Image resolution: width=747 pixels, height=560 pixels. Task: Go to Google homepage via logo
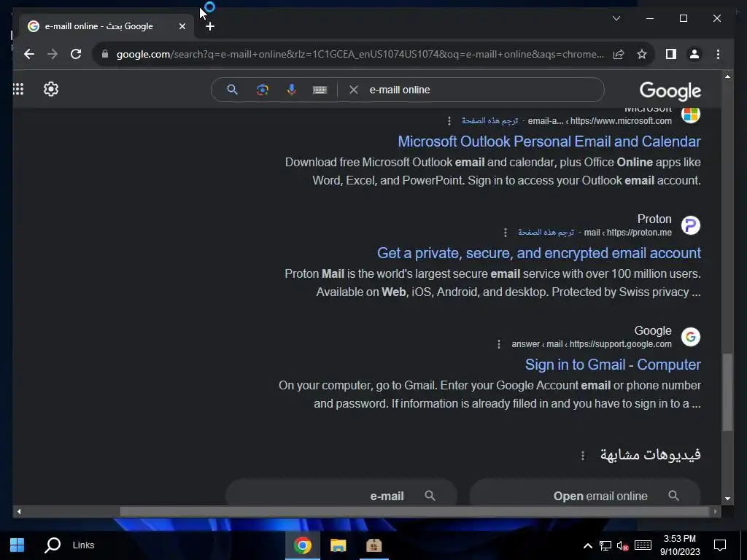(x=670, y=90)
